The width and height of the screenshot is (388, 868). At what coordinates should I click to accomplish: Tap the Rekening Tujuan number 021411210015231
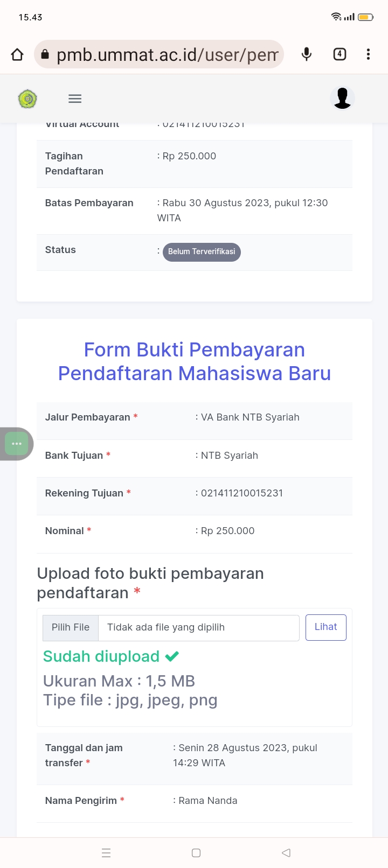(241, 493)
